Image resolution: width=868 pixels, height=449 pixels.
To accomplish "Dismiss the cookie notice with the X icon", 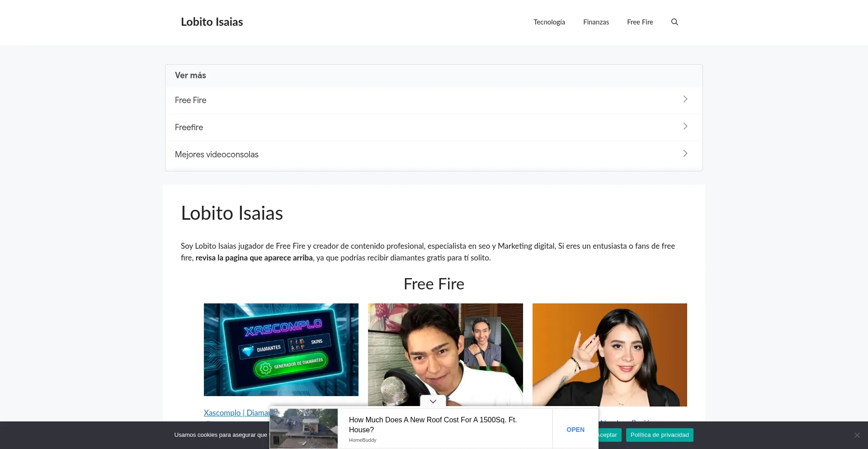I will click(857, 435).
